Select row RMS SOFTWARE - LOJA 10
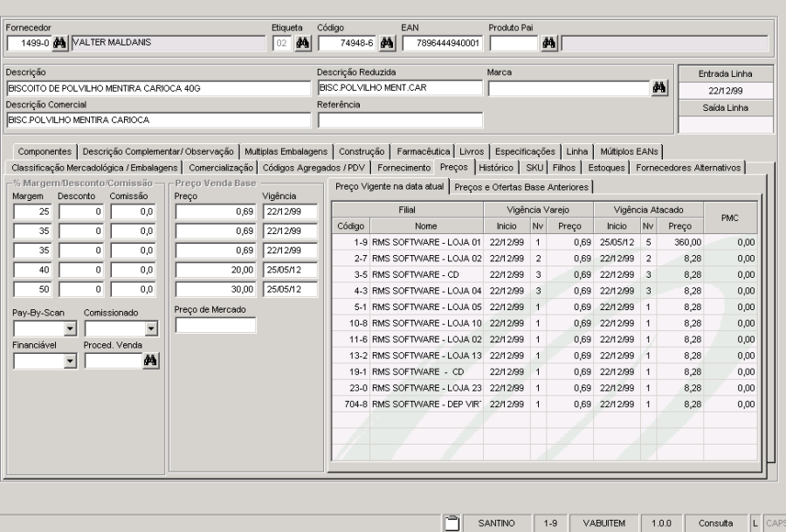The height and width of the screenshot is (532, 786). pyautogui.click(x=544, y=323)
